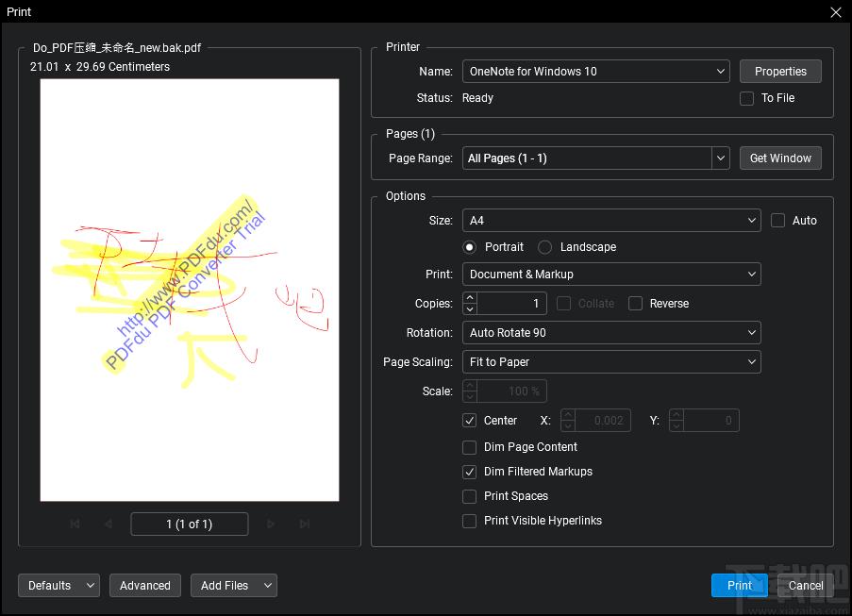Click the Scale increment arrow
This screenshot has height=616, width=852.
click(471, 386)
